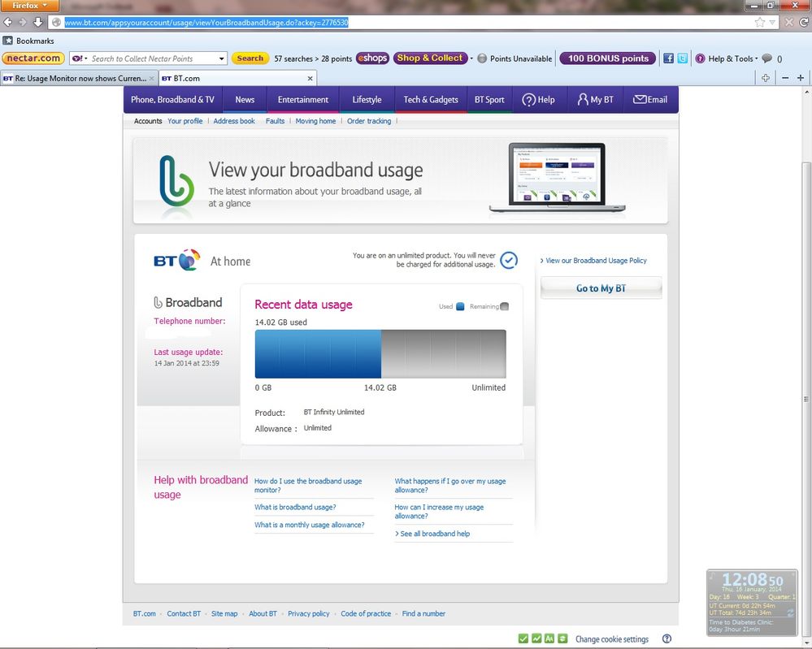812x649 pixels.
Task: Expand the Help & Tools dropdown
Action: (x=727, y=58)
